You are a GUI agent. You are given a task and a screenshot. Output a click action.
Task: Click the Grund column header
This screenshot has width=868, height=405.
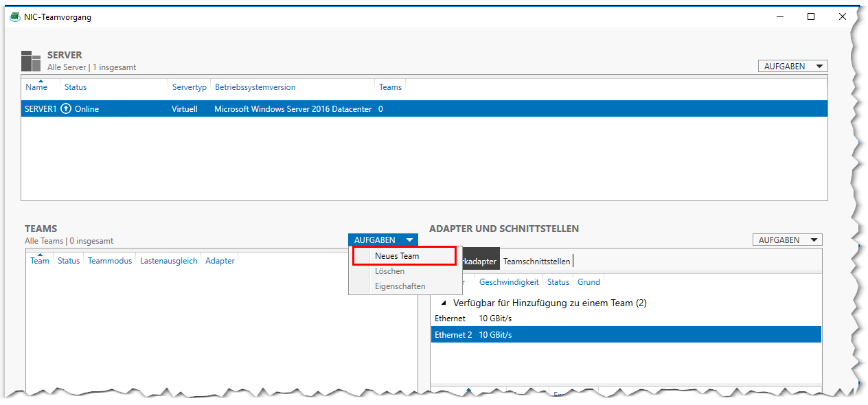tap(589, 282)
